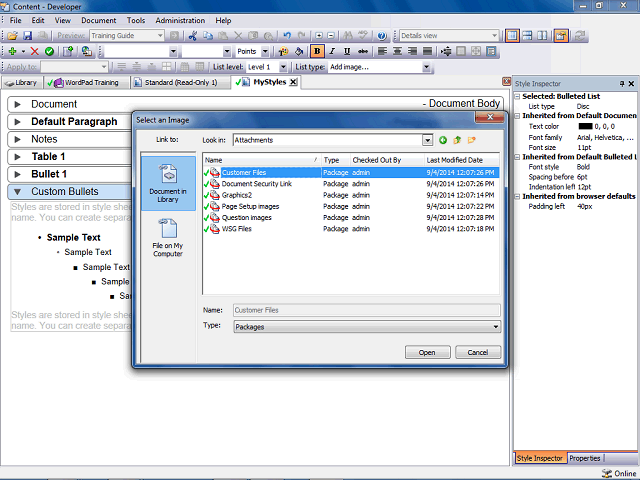The image size is (640, 480).
Task: Open the Administration menu
Action: 180,20
